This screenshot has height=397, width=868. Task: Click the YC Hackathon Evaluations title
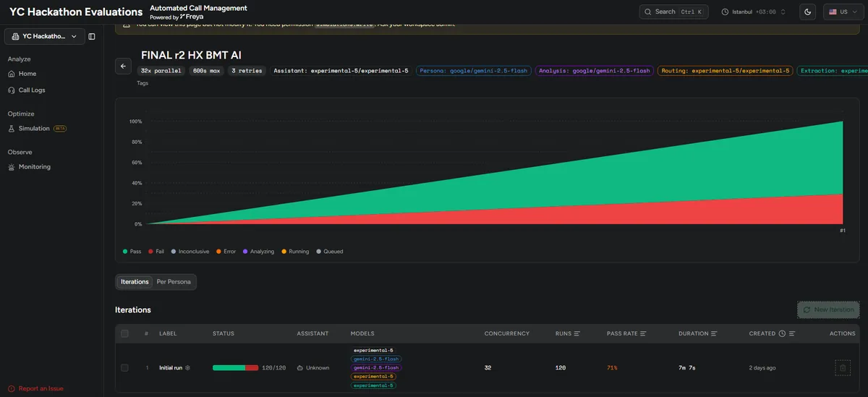[x=76, y=12]
